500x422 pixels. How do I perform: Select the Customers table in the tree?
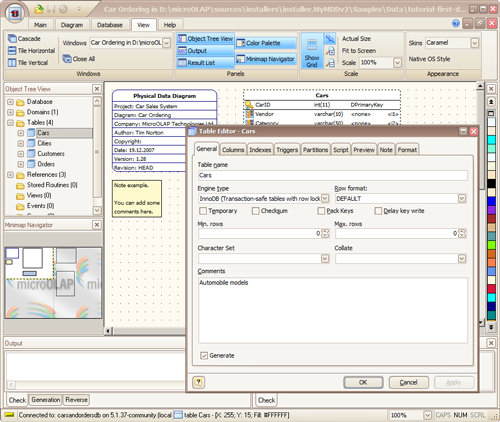point(51,154)
